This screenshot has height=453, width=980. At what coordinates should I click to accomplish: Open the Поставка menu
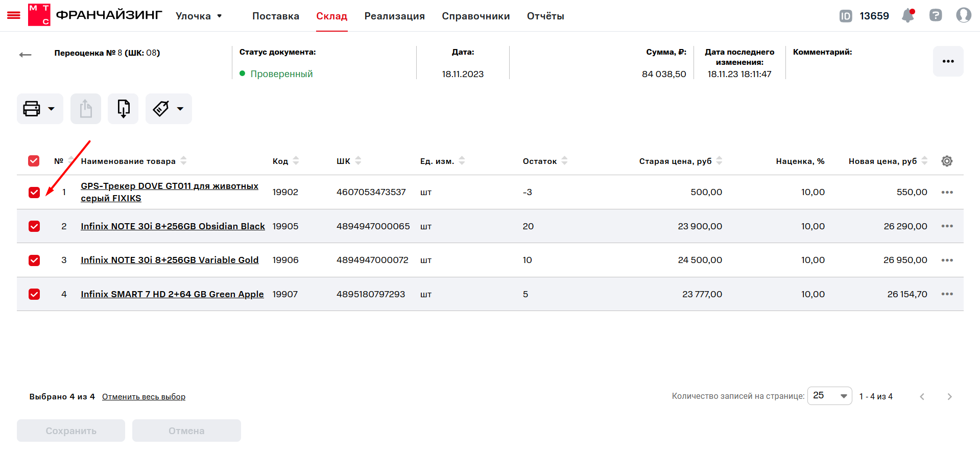[276, 16]
